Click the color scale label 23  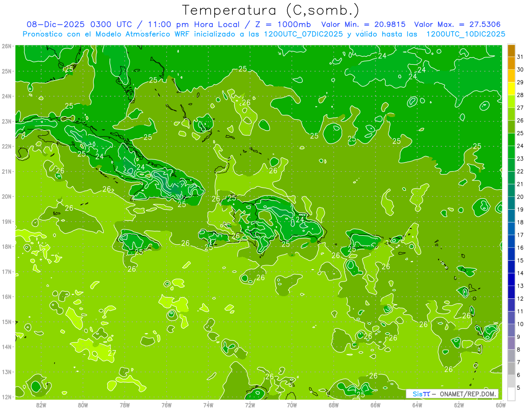pos(520,158)
